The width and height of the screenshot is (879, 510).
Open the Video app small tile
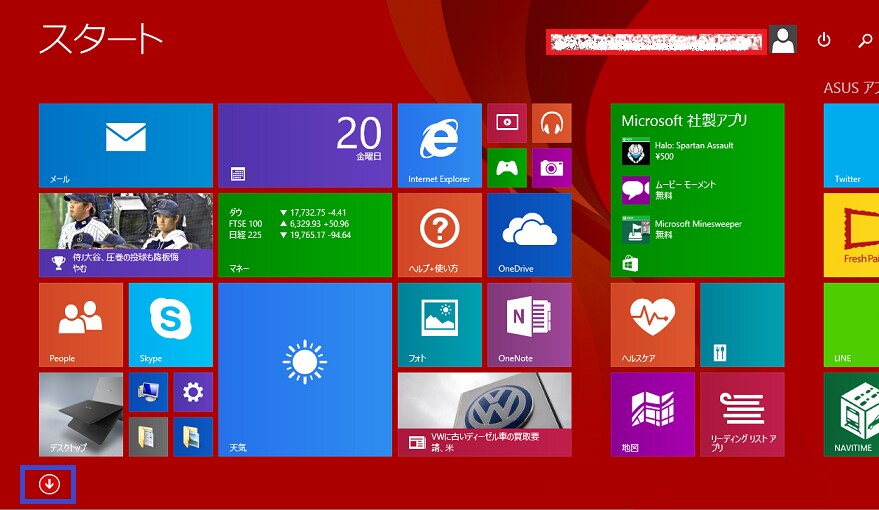point(507,123)
